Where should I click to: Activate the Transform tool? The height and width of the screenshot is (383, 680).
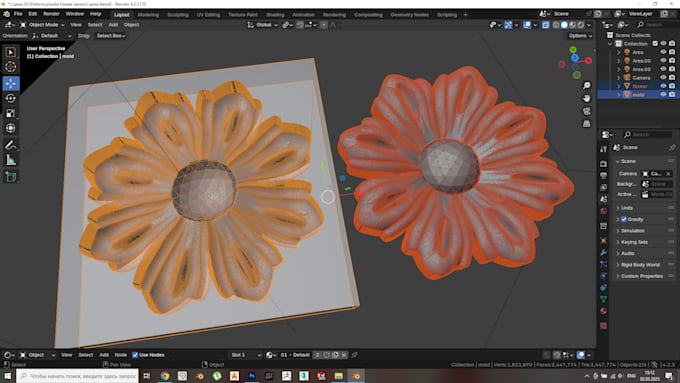pyautogui.click(x=11, y=128)
